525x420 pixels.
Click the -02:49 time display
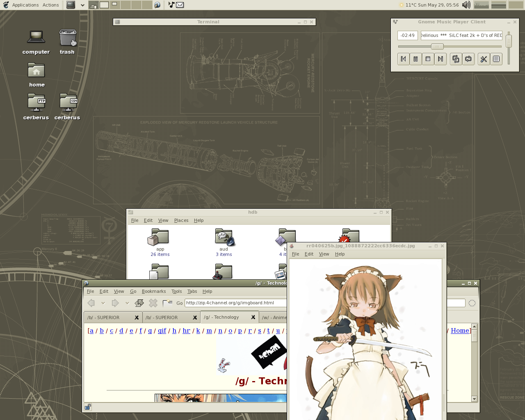tap(408, 35)
